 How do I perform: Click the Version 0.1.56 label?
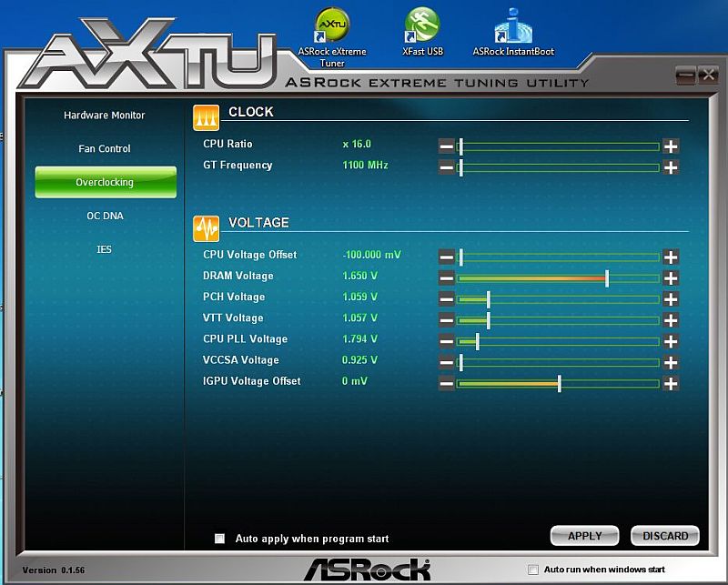[54, 570]
